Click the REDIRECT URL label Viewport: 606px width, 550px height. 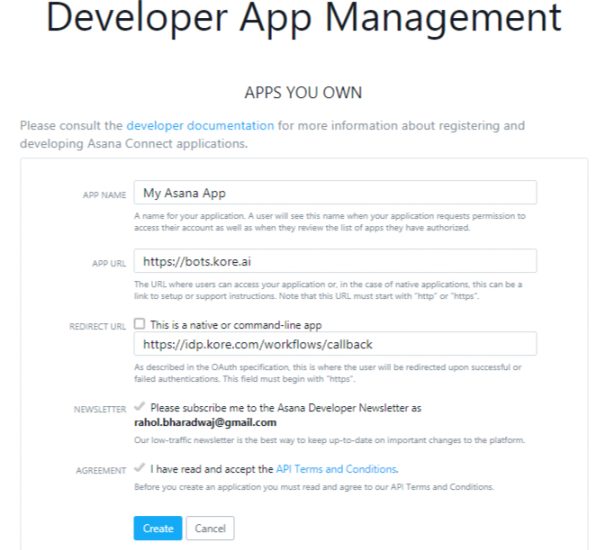click(x=97, y=327)
